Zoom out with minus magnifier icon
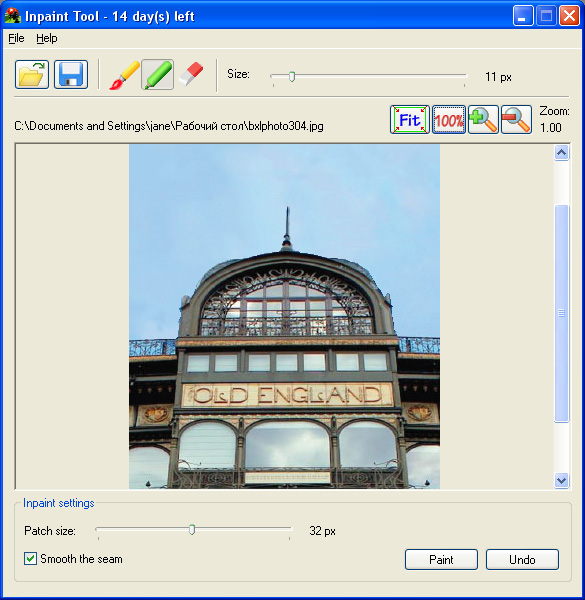This screenshot has width=585, height=600. click(517, 120)
